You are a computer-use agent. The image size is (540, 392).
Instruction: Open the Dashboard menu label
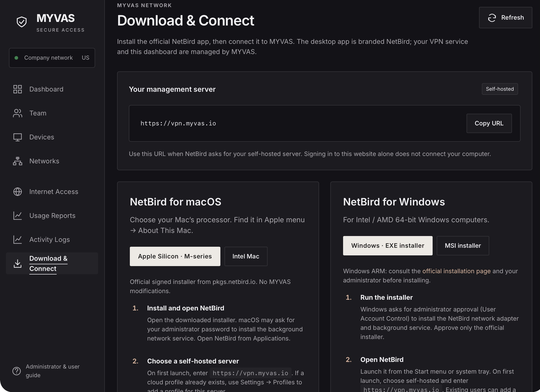[x=46, y=89]
